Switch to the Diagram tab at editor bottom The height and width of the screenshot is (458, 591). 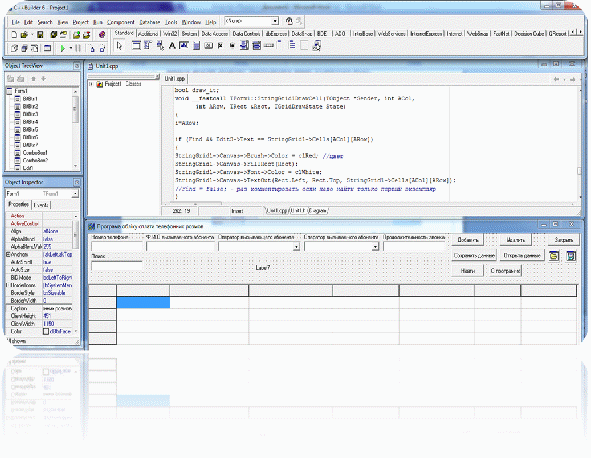(318, 211)
